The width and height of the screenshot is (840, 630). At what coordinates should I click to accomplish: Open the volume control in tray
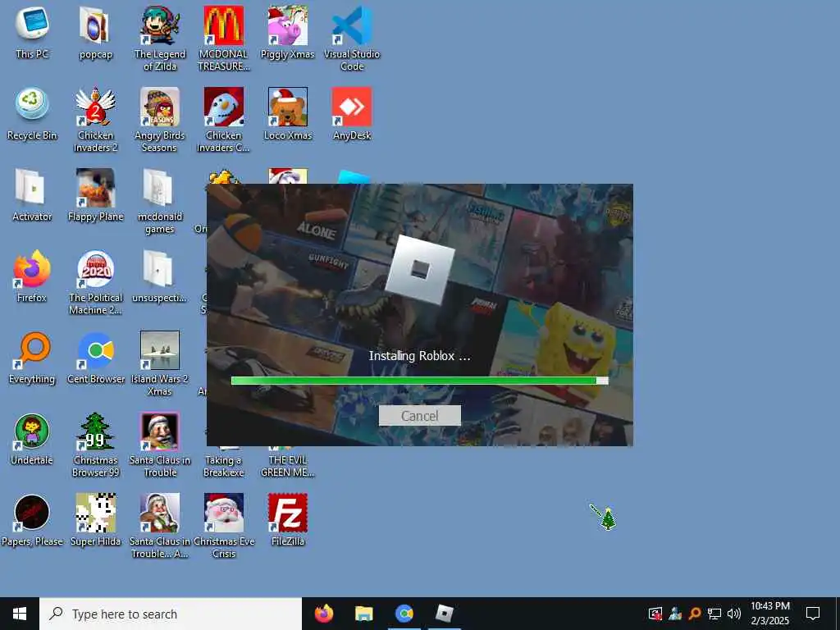point(734,614)
